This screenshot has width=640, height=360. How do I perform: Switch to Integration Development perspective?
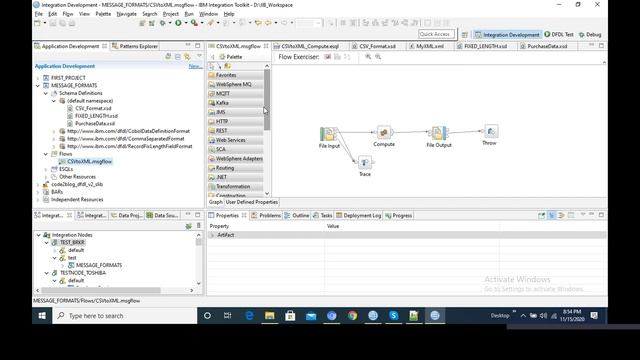pyautogui.click(x=507, y=35)
